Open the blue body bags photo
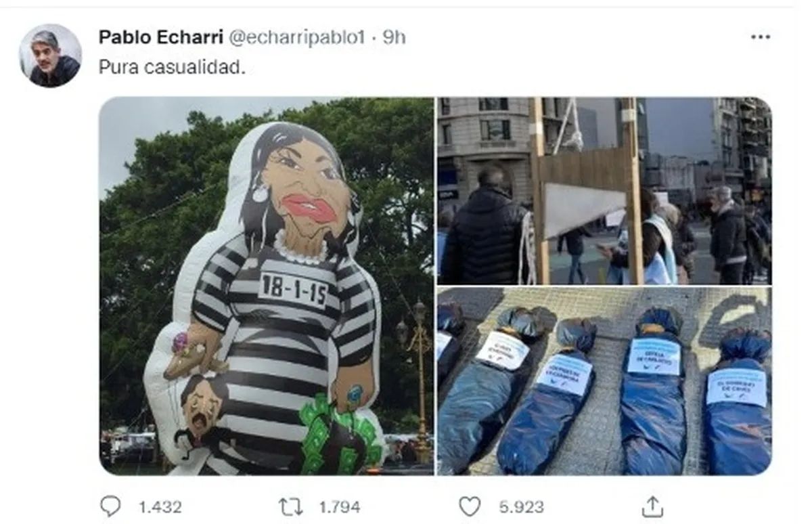 (604, 381)
